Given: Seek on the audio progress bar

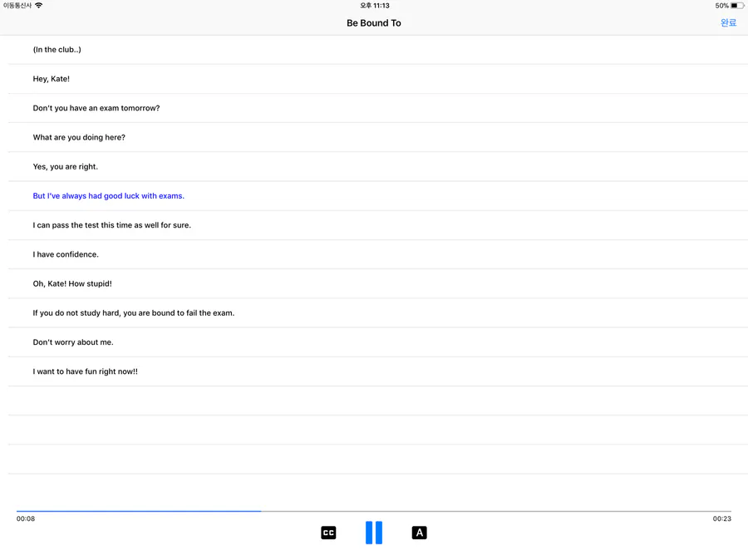Looking at the screenshot, I should pos(374,511).
